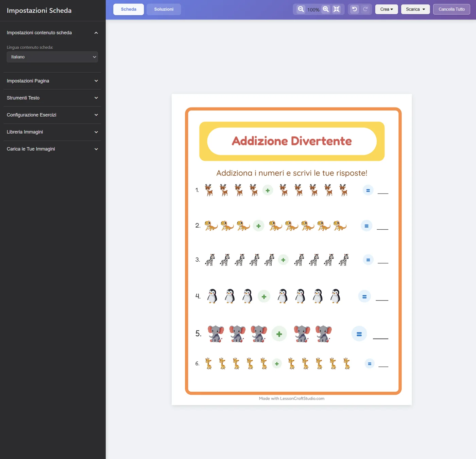
Task: Click the zoom out magnifier icon
Action: (x=301, y=9)
